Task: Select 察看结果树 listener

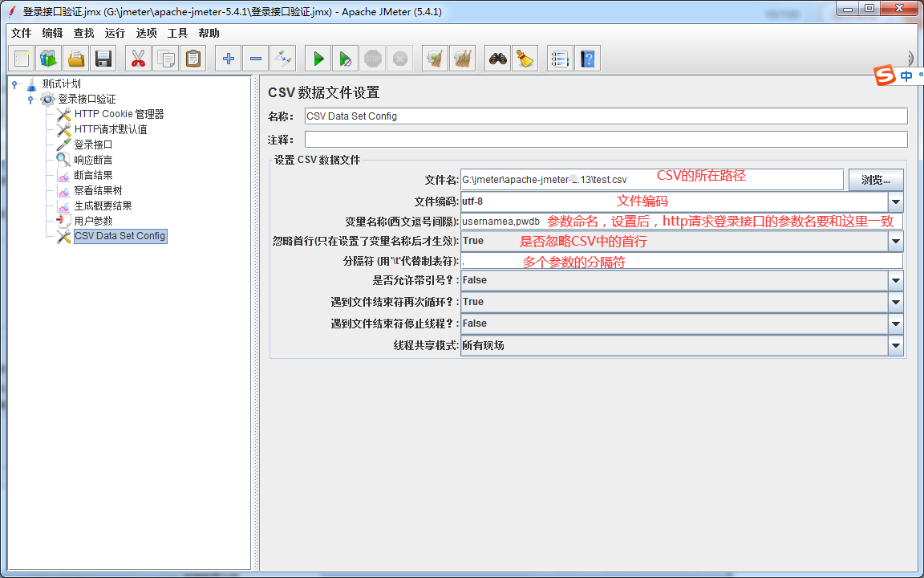Action: 98,191
